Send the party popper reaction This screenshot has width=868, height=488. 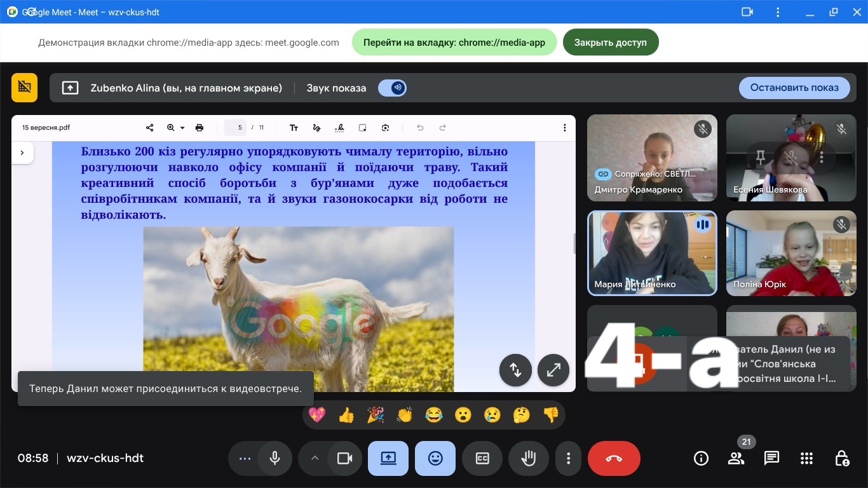(376, 415)
